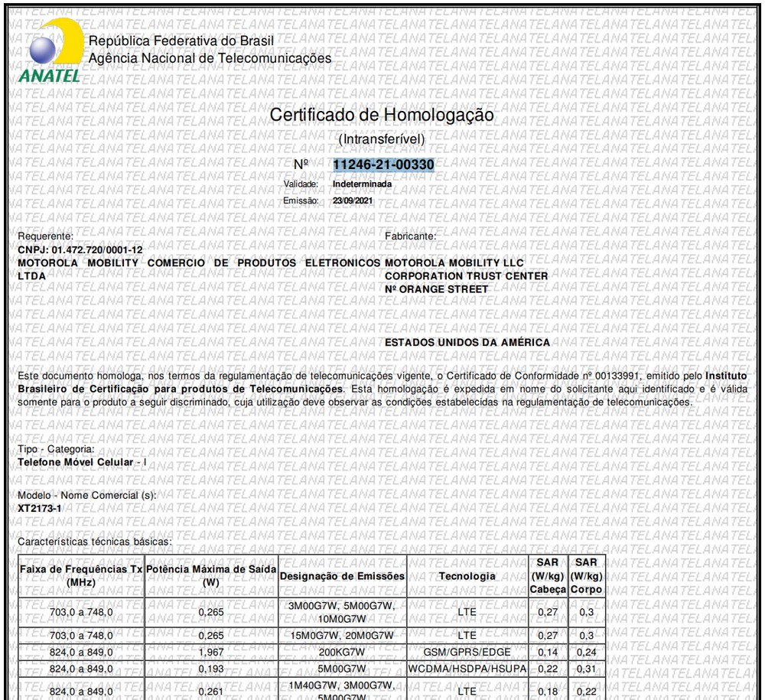The height and width of the screenshot is (700, 765).
Task: Click the power value 0,193
Action: (x=211, y=669)
